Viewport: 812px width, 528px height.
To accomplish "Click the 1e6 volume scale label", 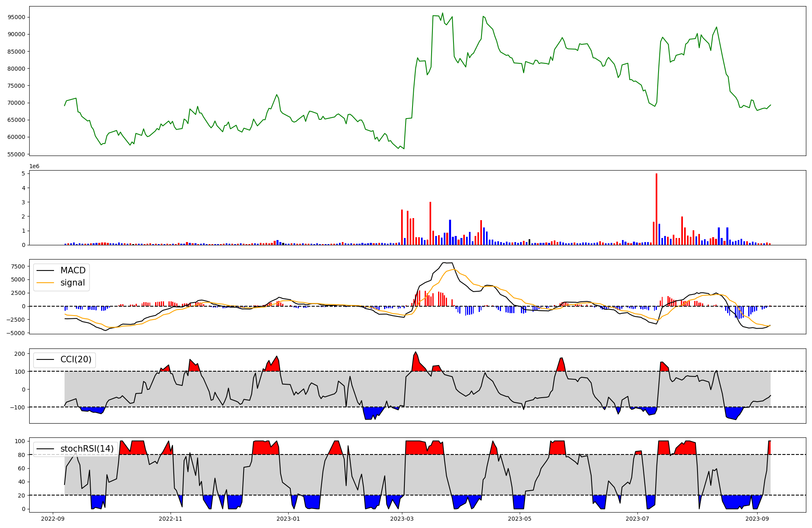I will pos(35,167).
